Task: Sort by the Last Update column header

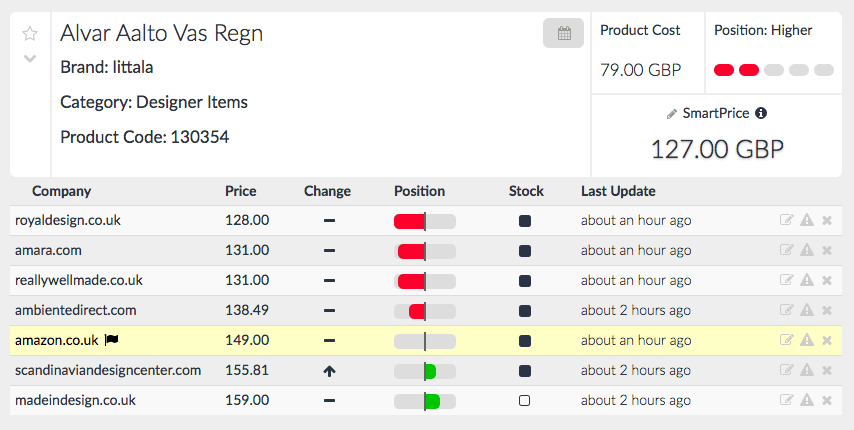Action: coord(618,191)
